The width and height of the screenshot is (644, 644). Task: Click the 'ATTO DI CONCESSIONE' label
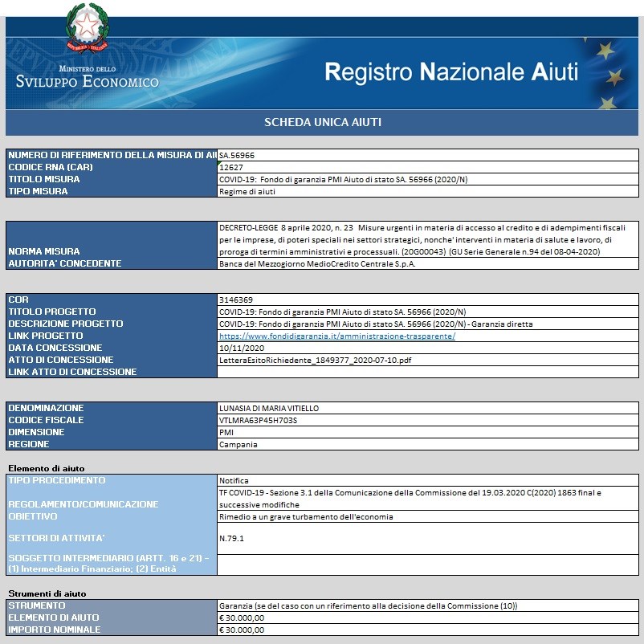pos(61,360)
